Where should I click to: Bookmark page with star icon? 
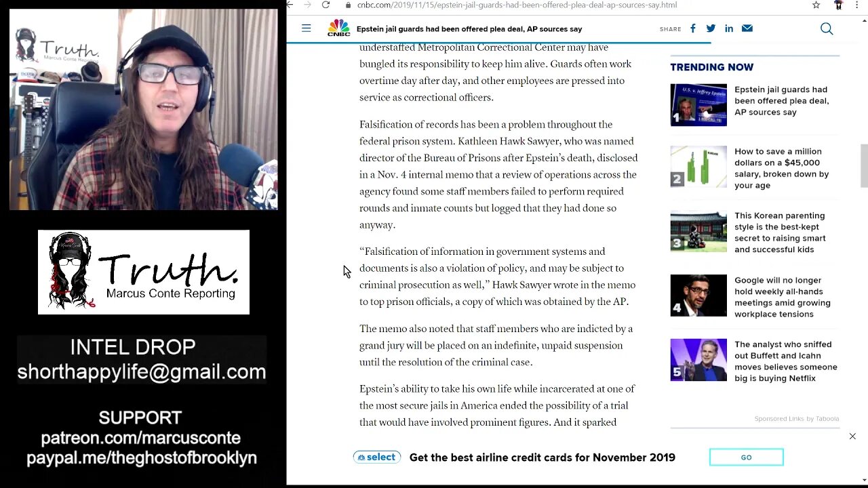pyautogui.click(x=816, y=5)
